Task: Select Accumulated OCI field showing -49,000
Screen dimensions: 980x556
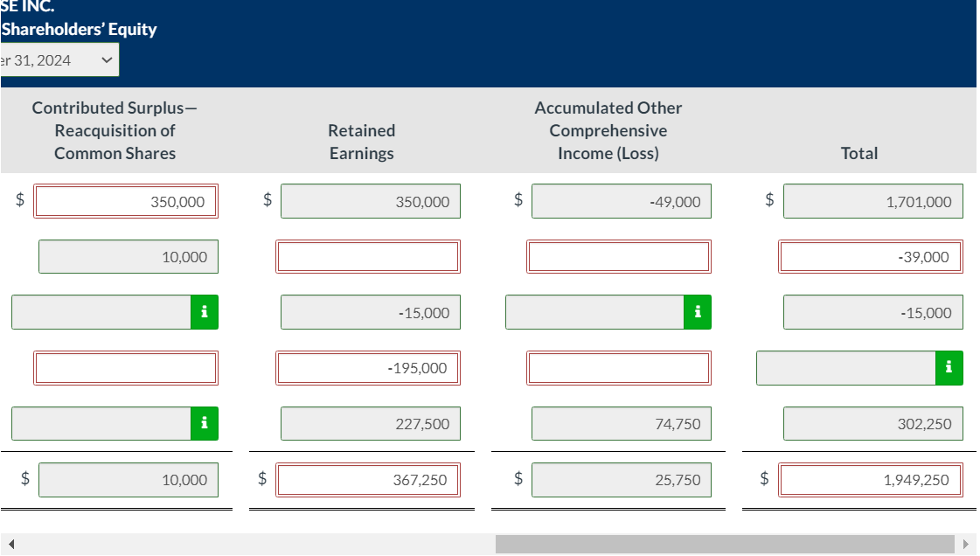Action: (622, 201)
